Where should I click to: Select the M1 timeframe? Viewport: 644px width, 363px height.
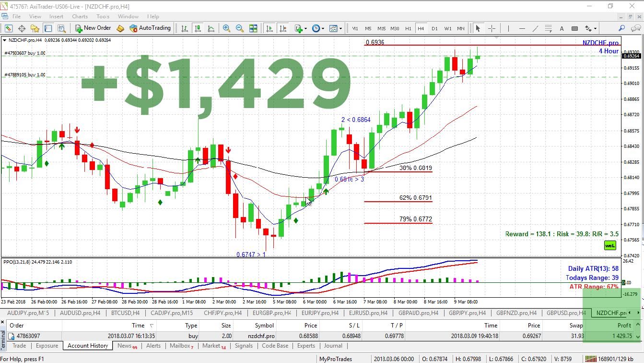[x=355, y=29]
